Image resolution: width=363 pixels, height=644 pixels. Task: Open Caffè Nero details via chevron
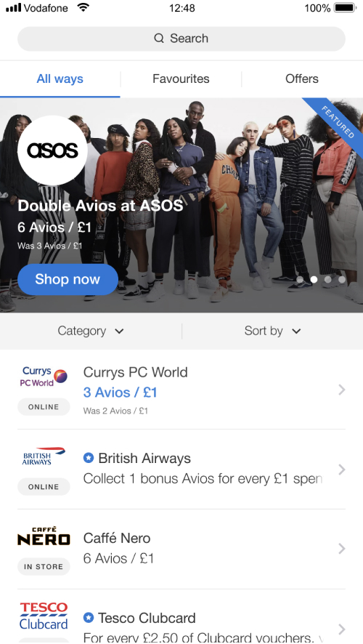[342, 549]
